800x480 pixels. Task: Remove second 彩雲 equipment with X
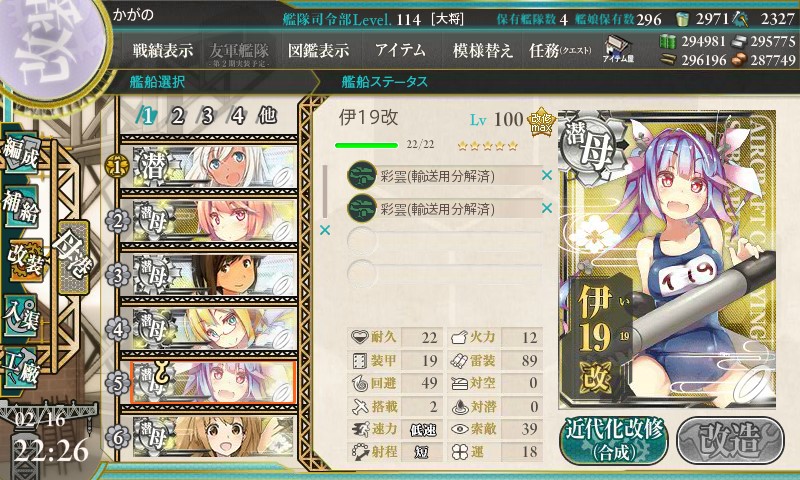point(547,208)
